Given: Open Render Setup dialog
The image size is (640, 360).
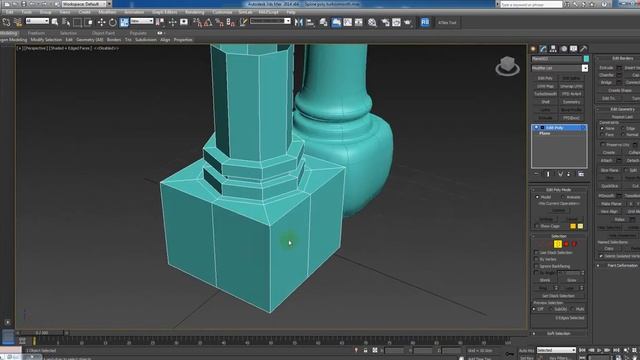Looking at the screenshot, I should pos(385,22).
